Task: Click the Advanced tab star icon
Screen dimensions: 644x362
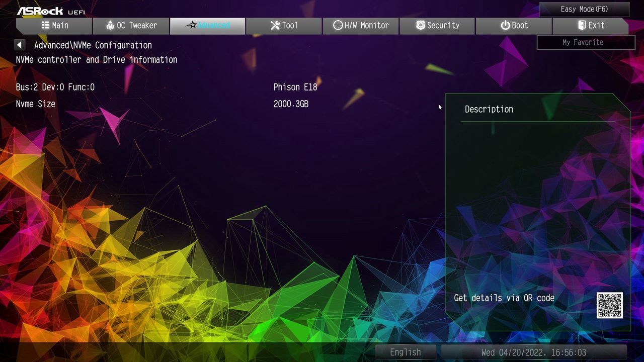Action: (x=190, y=25)
